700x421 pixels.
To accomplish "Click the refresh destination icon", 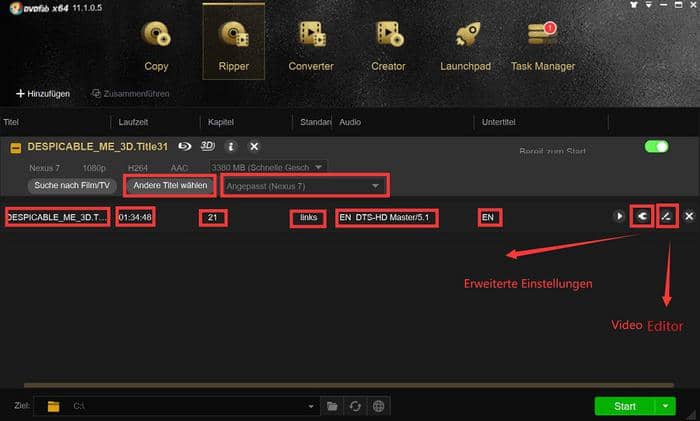I will click(355, 406).
